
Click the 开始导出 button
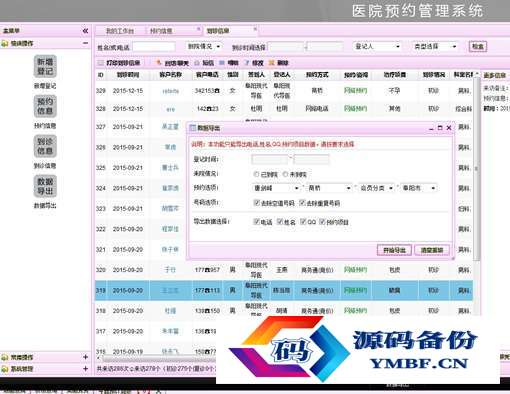(x=394, y=250)
